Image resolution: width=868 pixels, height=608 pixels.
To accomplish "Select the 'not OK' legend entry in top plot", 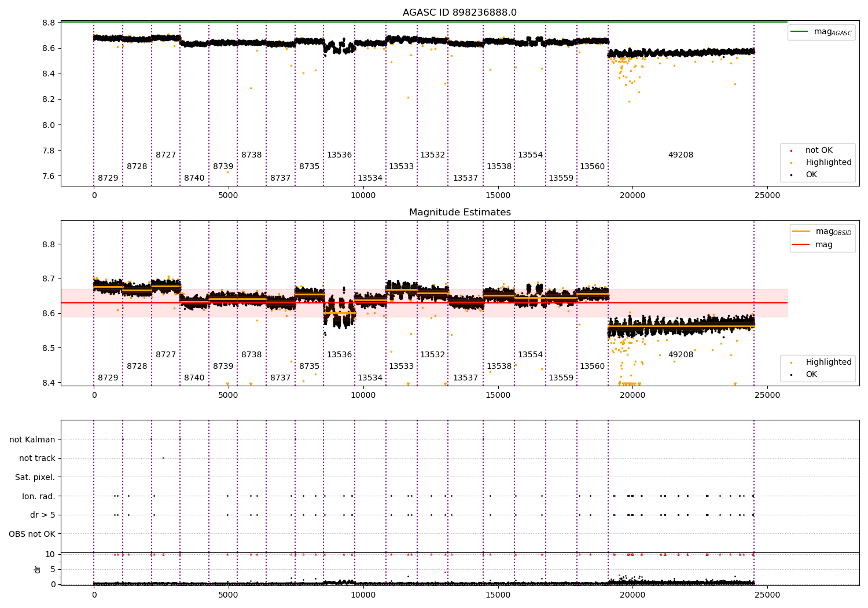I will [819, 151].
